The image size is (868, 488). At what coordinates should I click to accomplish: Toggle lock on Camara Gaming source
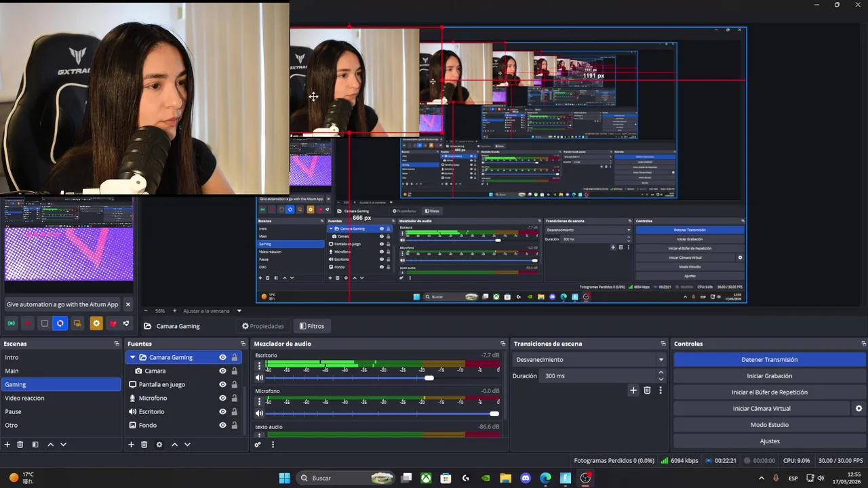(x=235, y=357)
